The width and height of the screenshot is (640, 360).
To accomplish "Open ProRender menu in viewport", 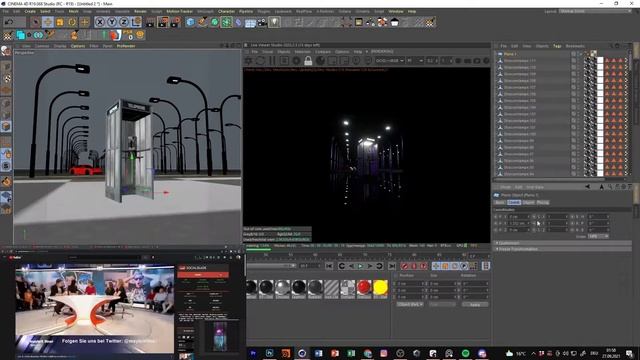I will (126, 46).
